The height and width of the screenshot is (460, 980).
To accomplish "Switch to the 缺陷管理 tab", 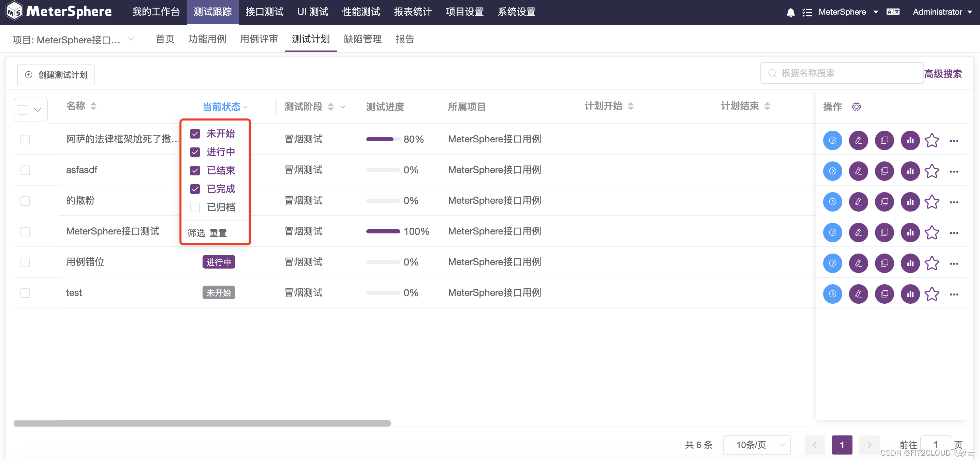I will tap(362, 39).
